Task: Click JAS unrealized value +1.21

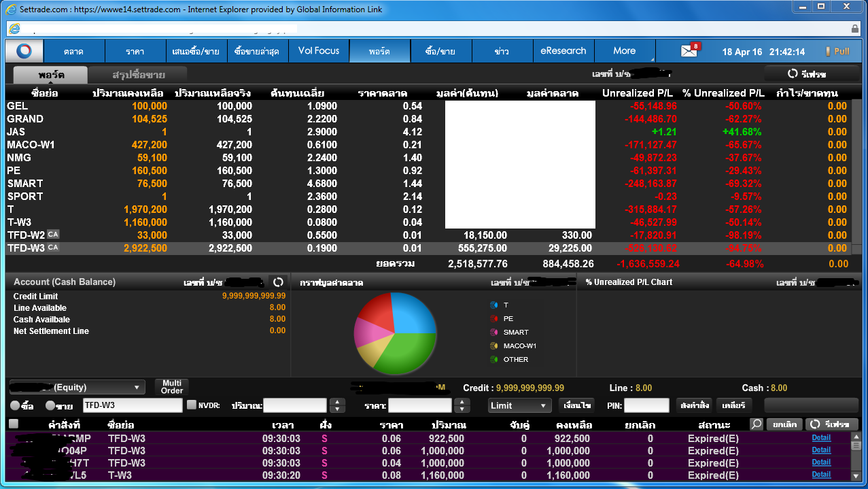Action: [664, 132]
